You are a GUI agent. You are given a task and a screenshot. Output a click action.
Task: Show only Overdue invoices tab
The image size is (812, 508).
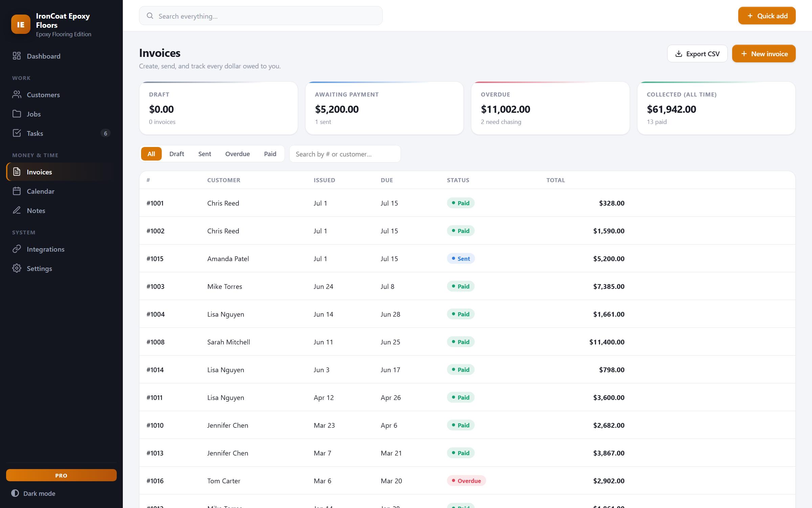pyautogui.click(x=238, y=154)
